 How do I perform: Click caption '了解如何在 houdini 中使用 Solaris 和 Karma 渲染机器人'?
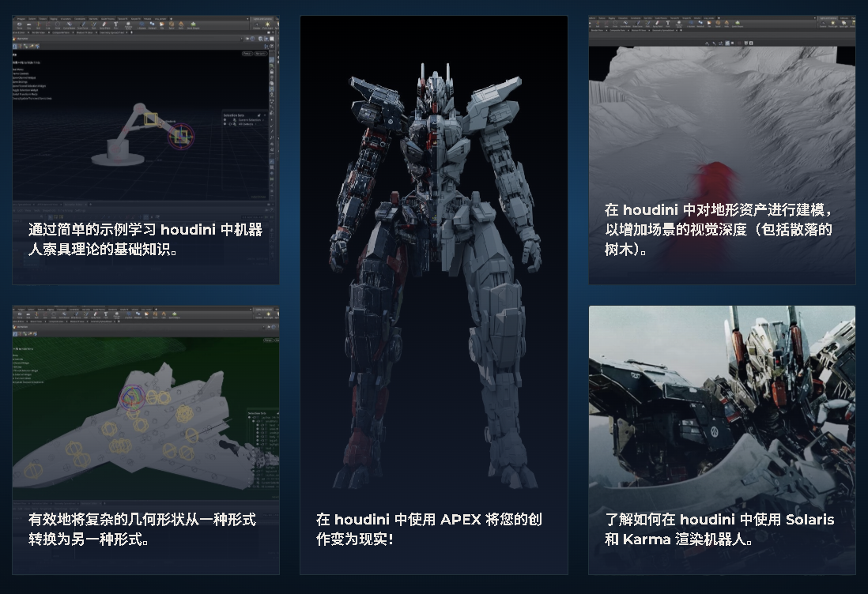(x=719, y=528)
